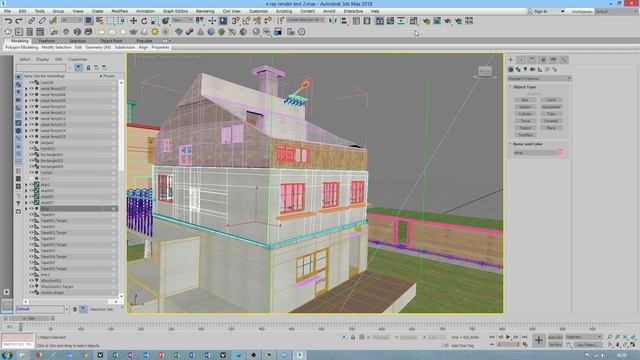The height and width of the screenshot is (360, 640).
Task: Click the Cylinder primitive button
Action: pos(525,114)
